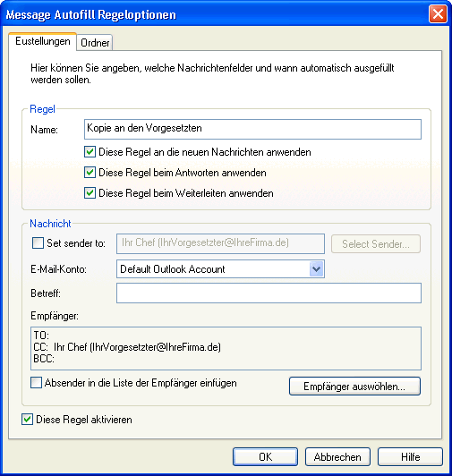Click the Abbrechen button
This screenshot has height=476, width=452.
[x=337, y=456]
